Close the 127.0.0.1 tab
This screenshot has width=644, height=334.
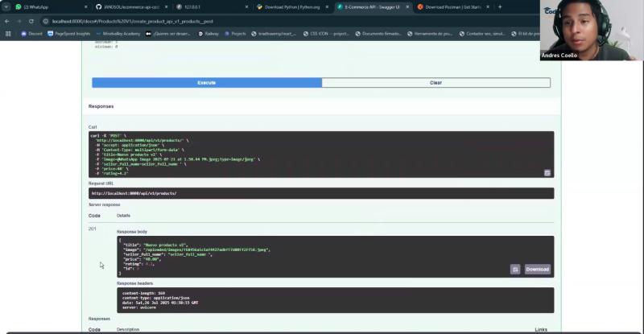click(x=246, y=7)
